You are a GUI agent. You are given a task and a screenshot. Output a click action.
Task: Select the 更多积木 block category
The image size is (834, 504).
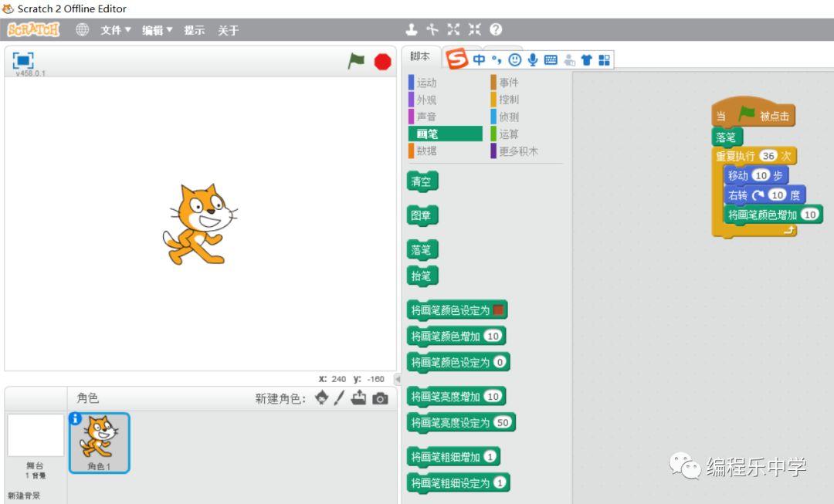click(x=514, y=151)
